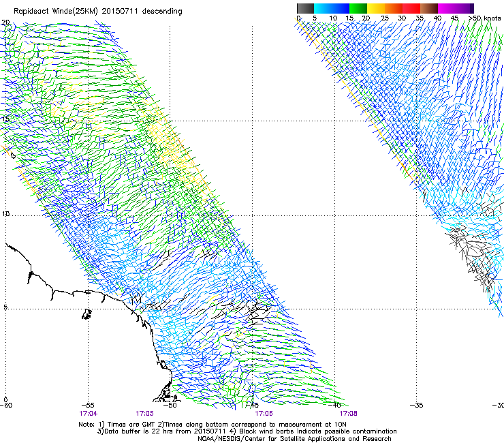
Task: Select the yellow 20-25 knots legend swatch
Action: (376, 8)
